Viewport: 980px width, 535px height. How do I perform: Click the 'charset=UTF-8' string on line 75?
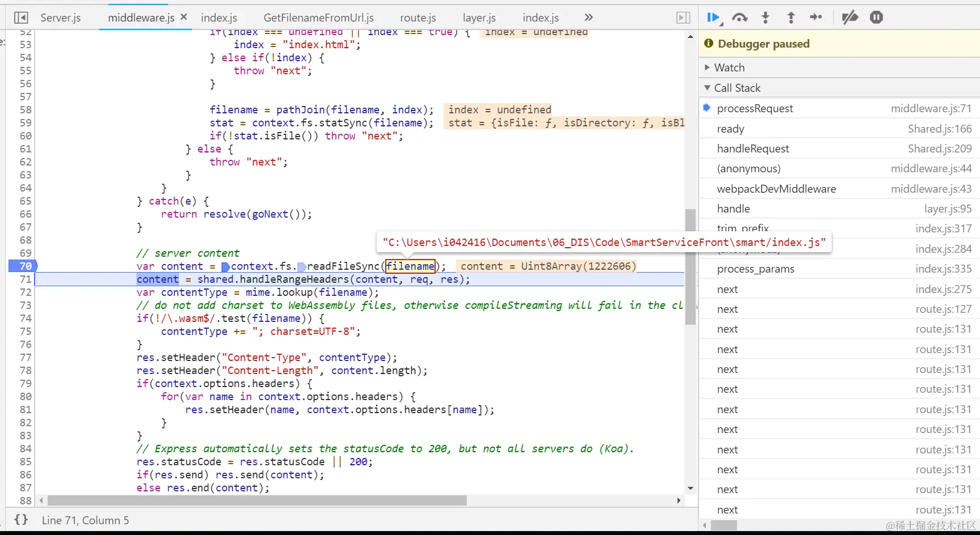click(313, 331)
